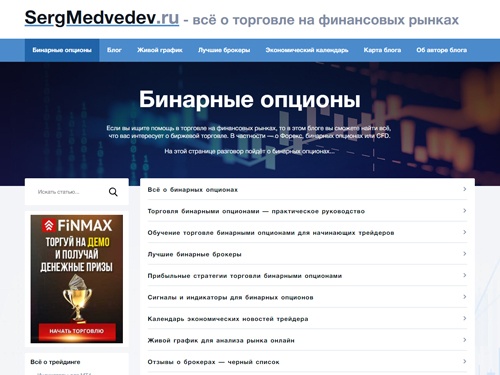Open Календарь экономических новостей трейдера

(x=228, y=319)
